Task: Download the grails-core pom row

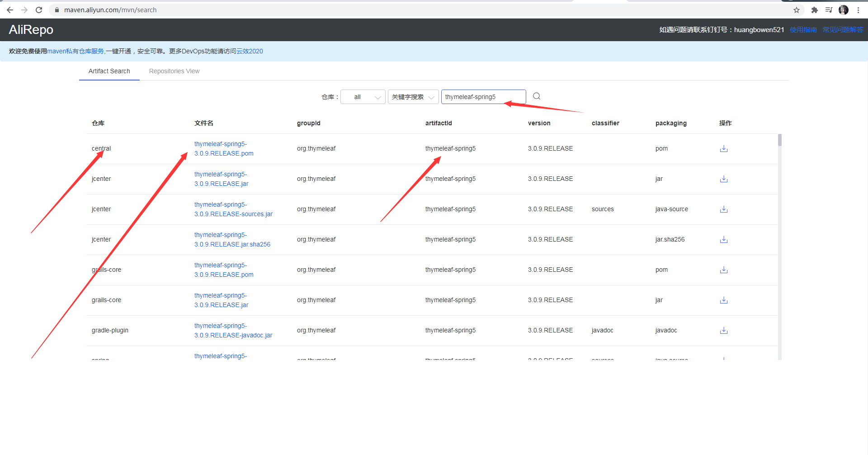Action: 724,270
